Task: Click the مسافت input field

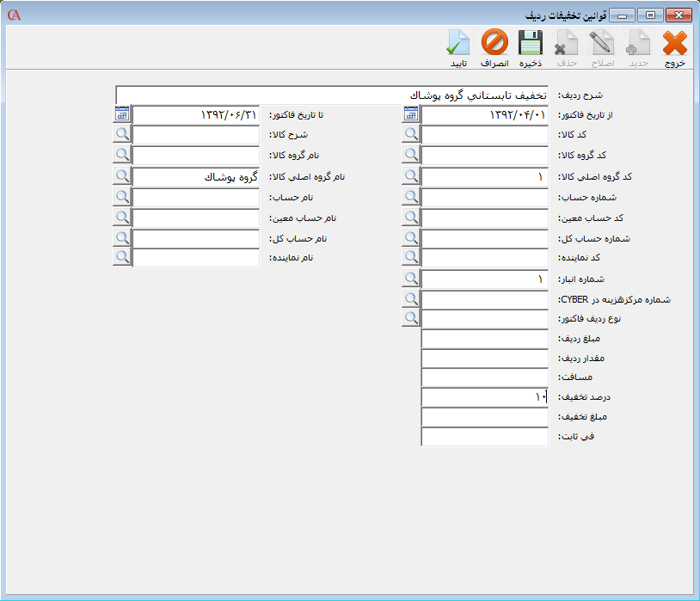Action: point(484,377)
